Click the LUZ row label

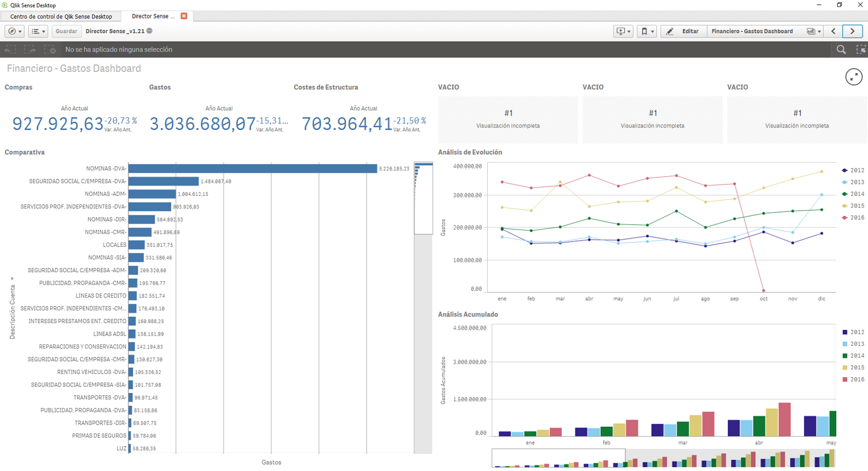[x=121, y=448]
